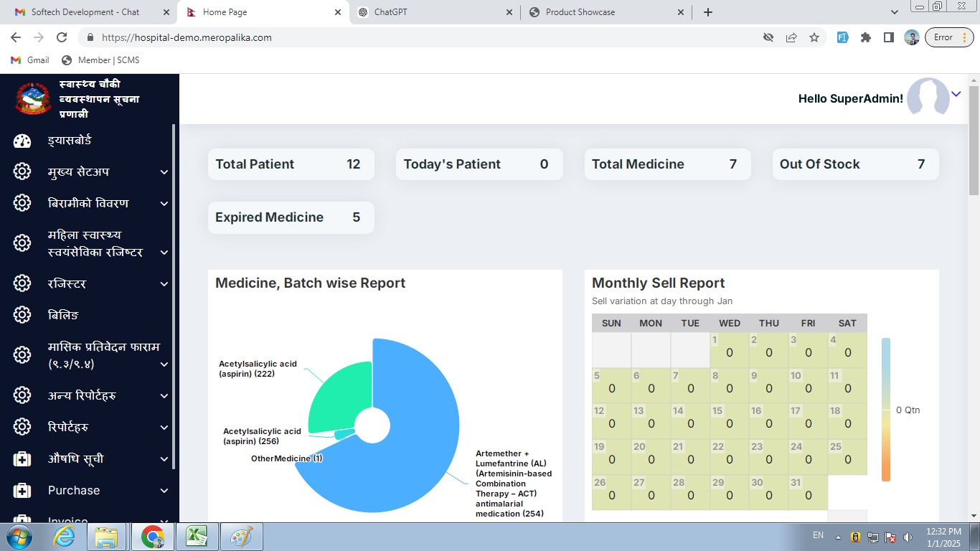Image resolution: width=980 pixels, height=551 pixels.
Task: Click the browser address bar URL
Action: 187,37
